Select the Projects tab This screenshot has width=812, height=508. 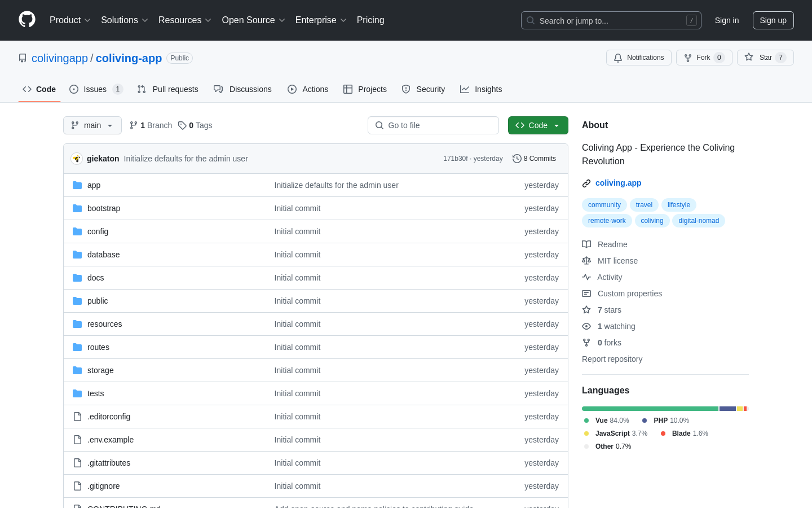[365, 89]
